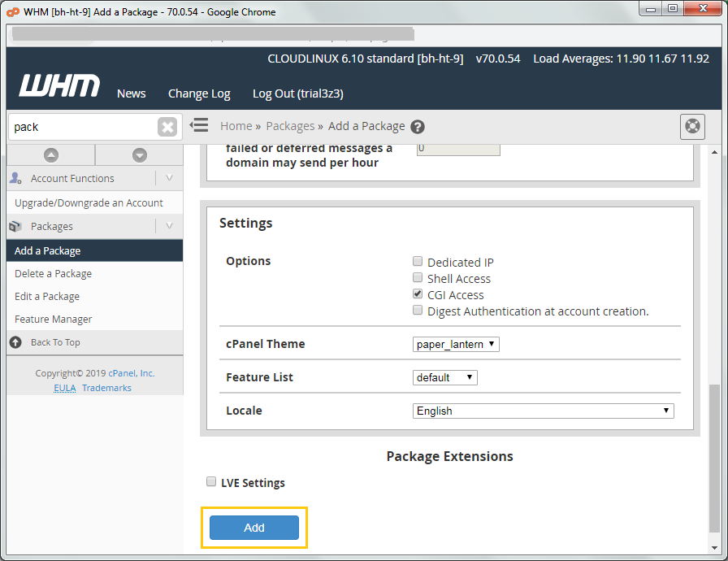Click the support lifebuoy icon
This screenshot has width=728, height=561.
click(692, 126)
